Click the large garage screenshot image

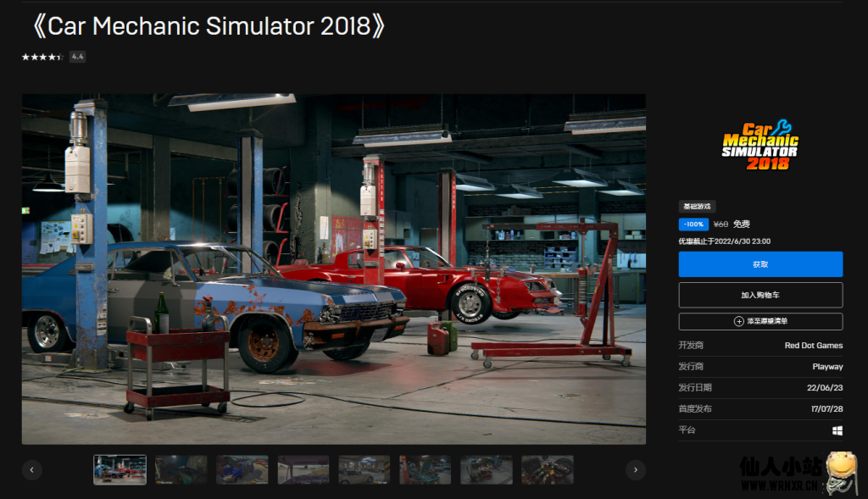[x=334, y=269]
